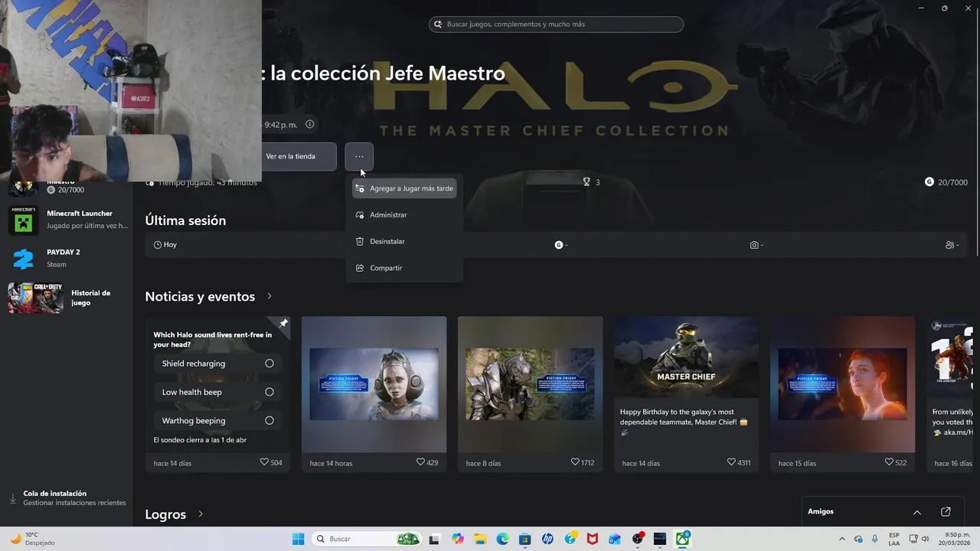Click the PAYDAY 2 game icon
The height and width of the screenshot is (551, 980).
click(24, 258)
